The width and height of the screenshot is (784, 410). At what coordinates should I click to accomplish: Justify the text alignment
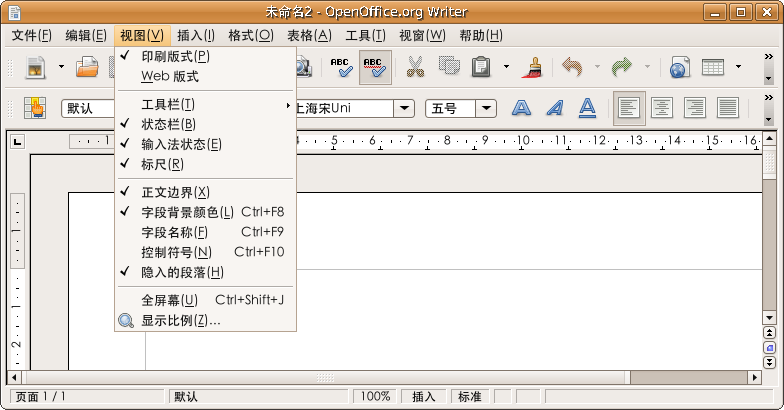click(x=728, y=108)
